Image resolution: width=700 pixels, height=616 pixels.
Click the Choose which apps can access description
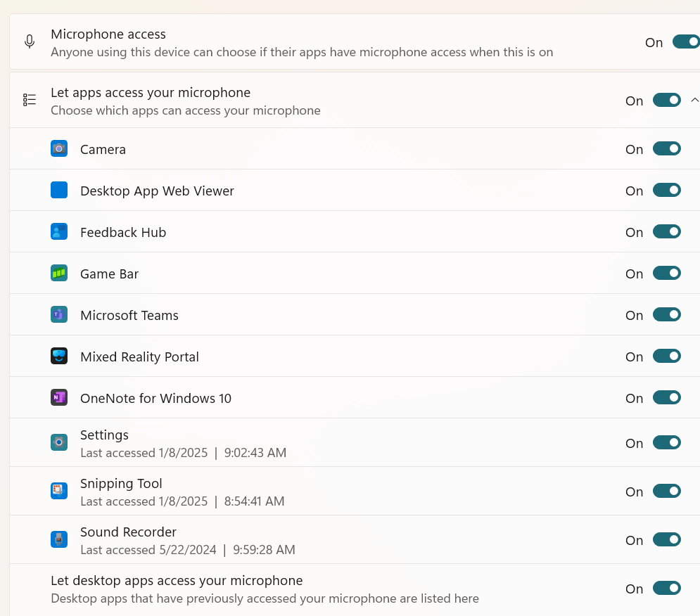186,110
